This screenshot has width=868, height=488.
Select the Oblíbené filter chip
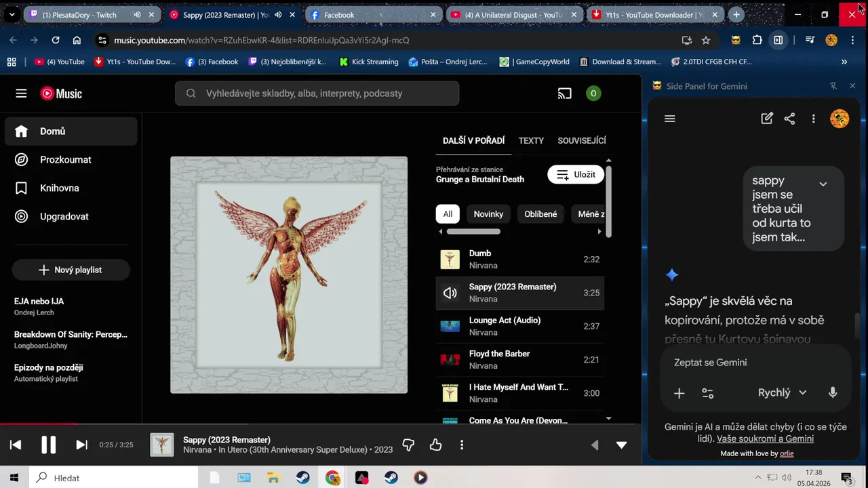pyautogui.click(x=540, y=214)
